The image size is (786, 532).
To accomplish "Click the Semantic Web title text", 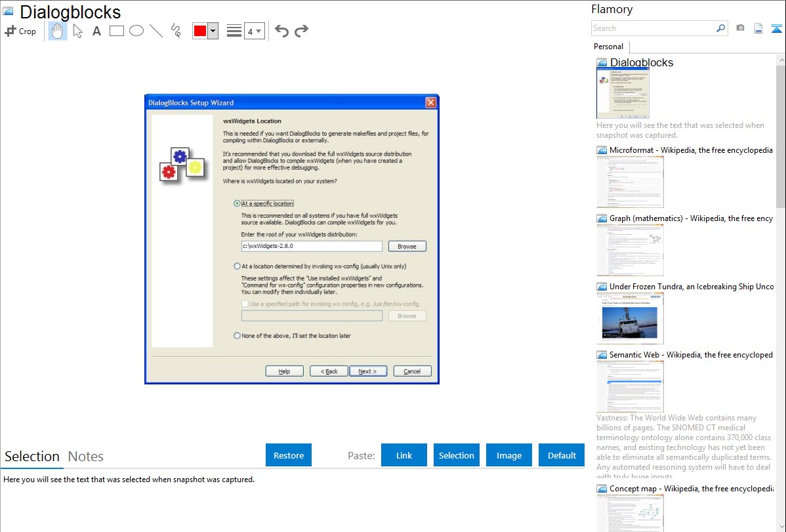I will (691, 354).
